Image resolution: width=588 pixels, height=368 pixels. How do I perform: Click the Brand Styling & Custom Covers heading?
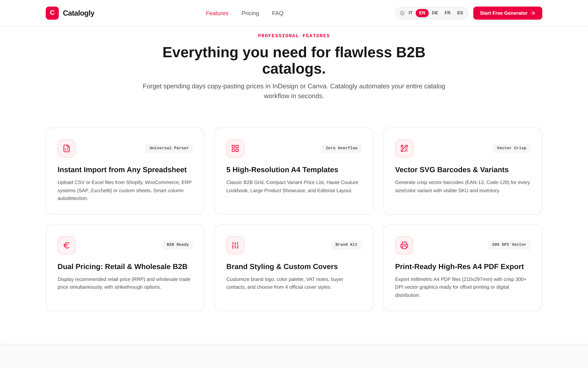282,267
